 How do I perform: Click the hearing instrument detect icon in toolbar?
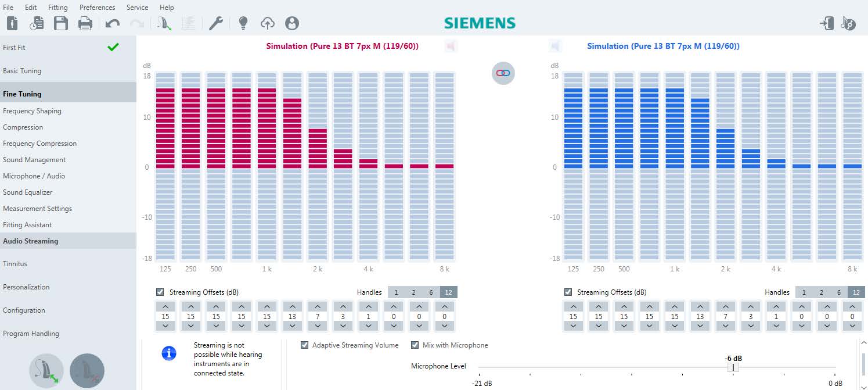(x=164, y=23)
